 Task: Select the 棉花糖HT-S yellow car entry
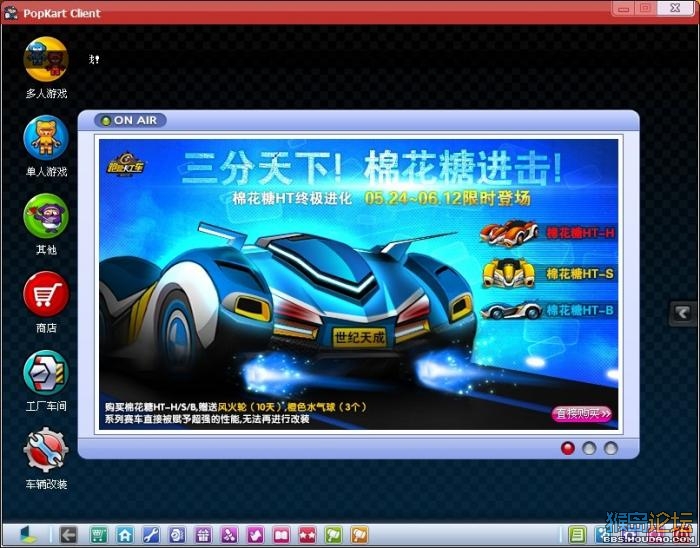click(x=548, y=273)
